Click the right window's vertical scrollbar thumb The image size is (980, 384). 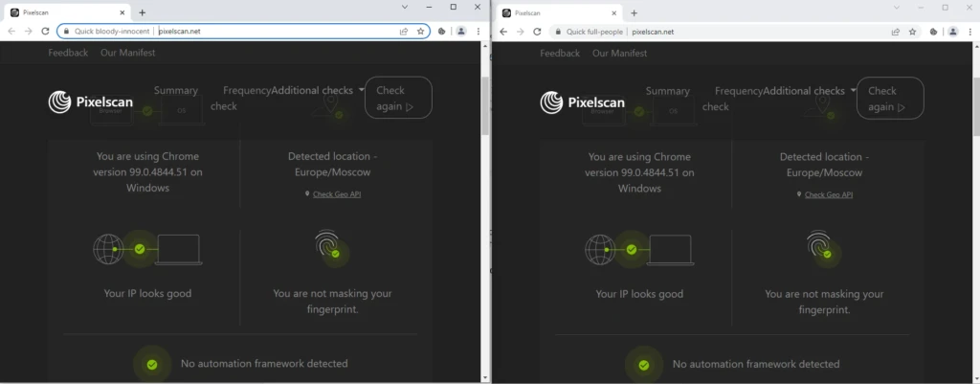tap(977, 106)
